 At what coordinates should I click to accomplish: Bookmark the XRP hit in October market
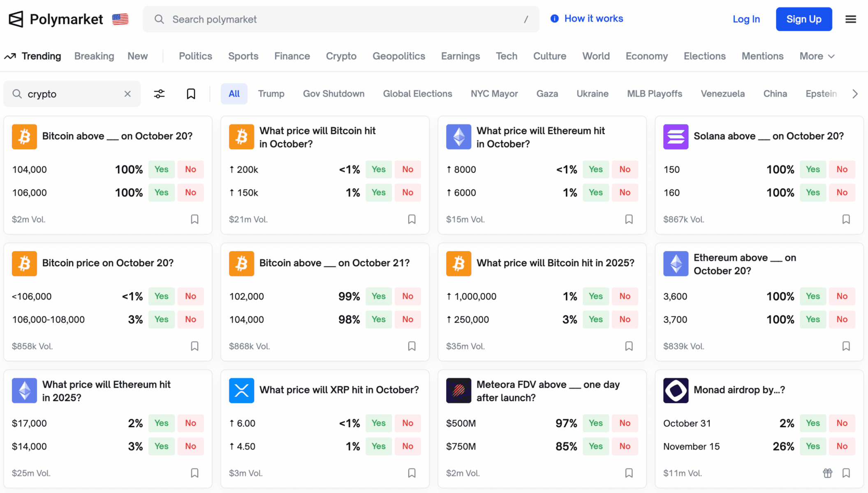click(412, 473)
